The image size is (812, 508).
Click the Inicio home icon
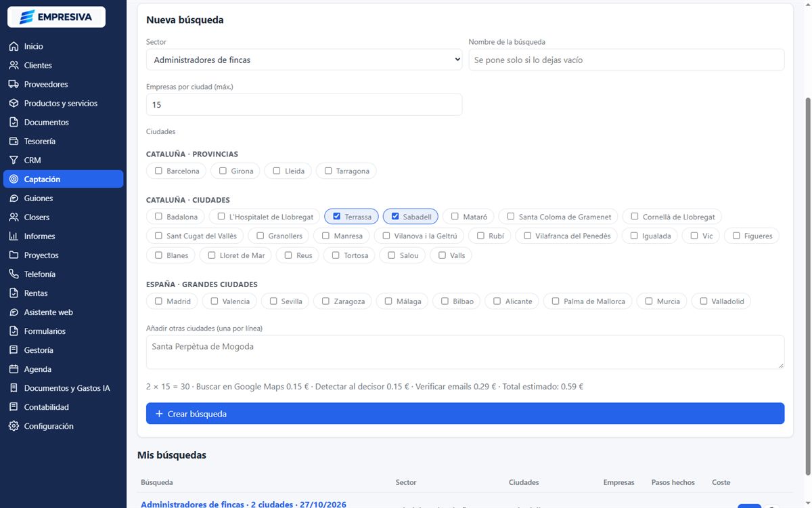(14, 47)
